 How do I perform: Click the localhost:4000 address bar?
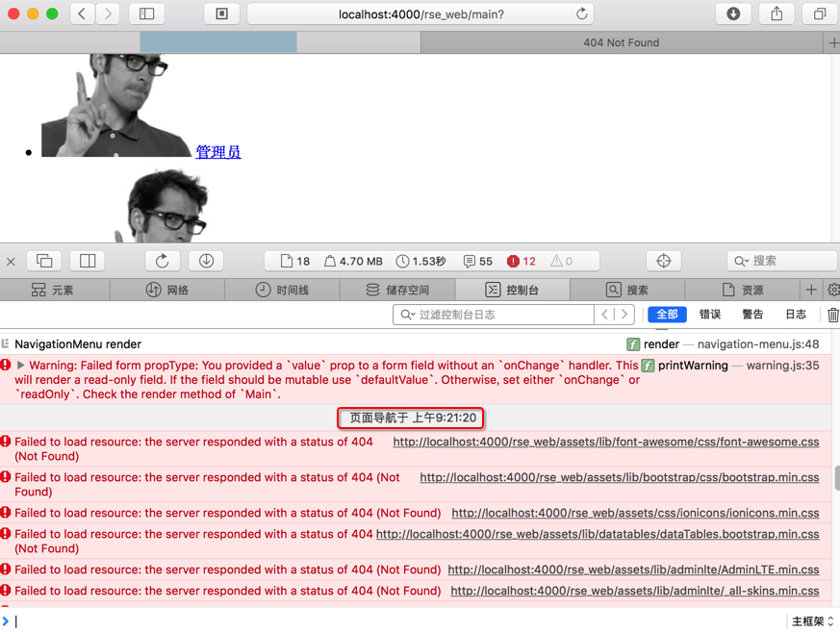[420, 13]
